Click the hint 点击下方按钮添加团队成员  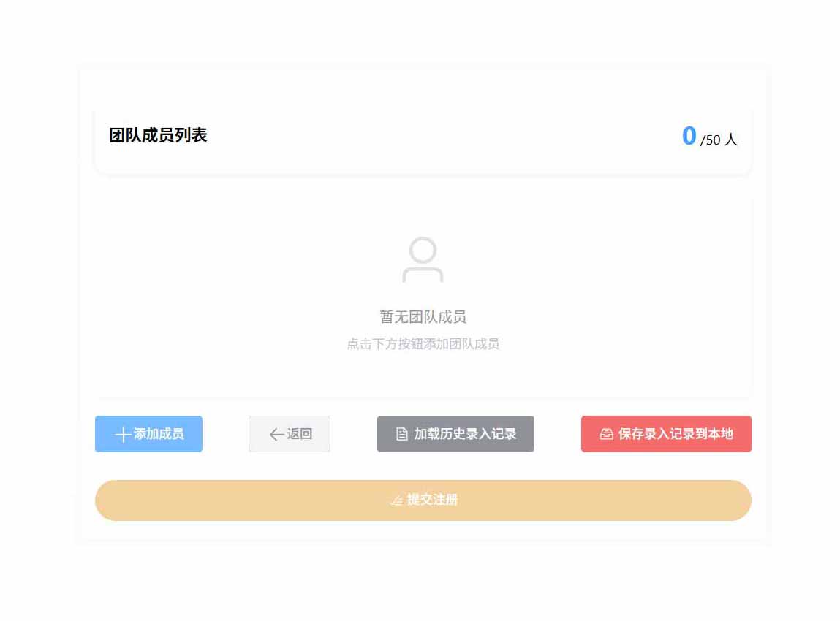[423, 343]
